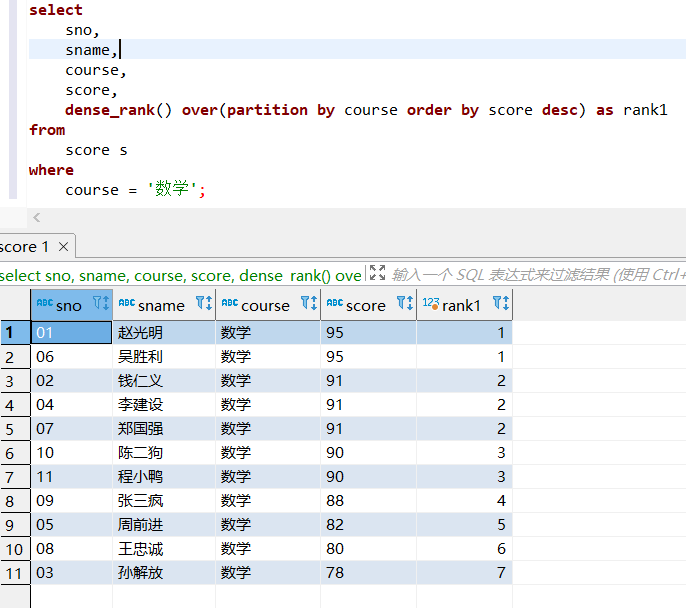The image size is (686, 608).
Task: Close the score 1 result tab
Action: tap(63, 247)
